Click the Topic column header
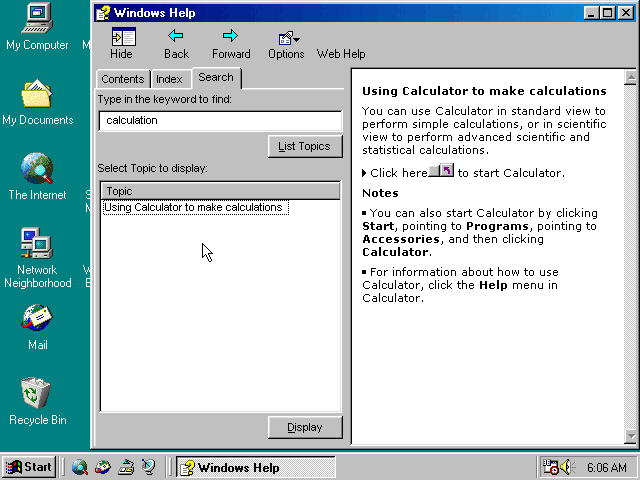The image size is (640, 480). pyautogui.click(x=220, y=191)
